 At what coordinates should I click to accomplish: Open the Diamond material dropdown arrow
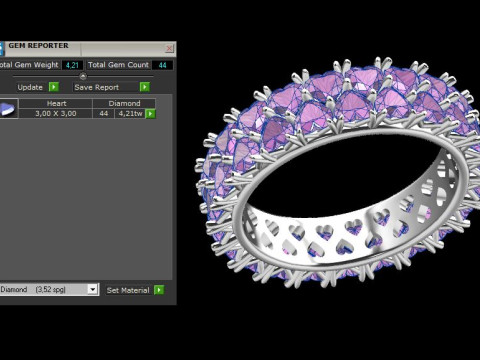pos(93,289)
